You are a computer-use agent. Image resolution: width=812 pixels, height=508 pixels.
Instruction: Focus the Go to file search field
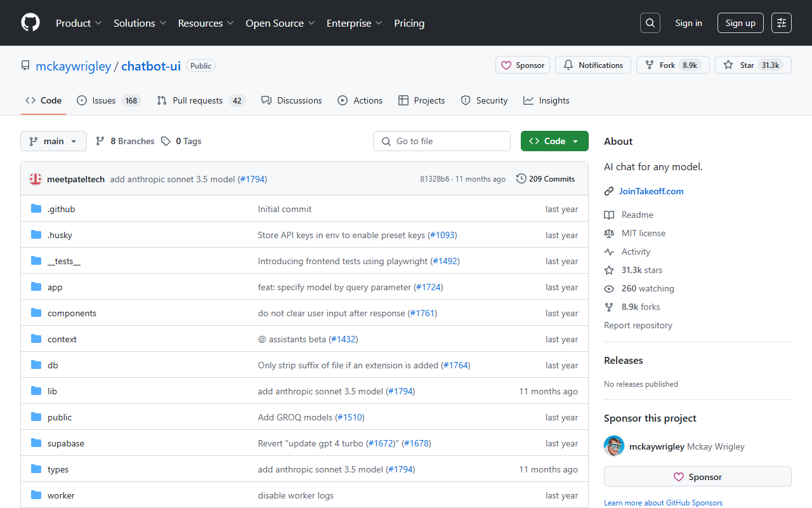click(x=442, y=141)
